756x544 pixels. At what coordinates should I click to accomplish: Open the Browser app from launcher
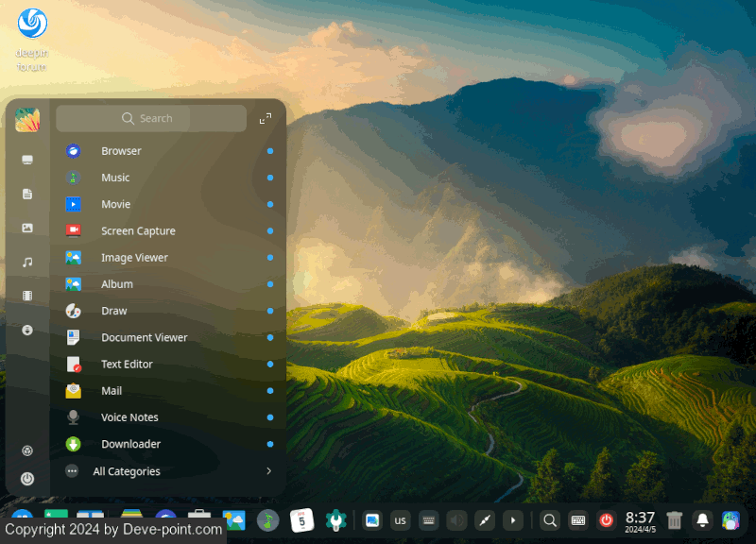[121, 151]
